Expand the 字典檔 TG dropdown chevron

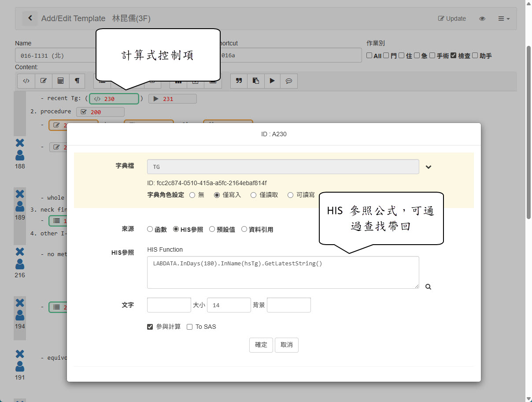coord(428,167)
